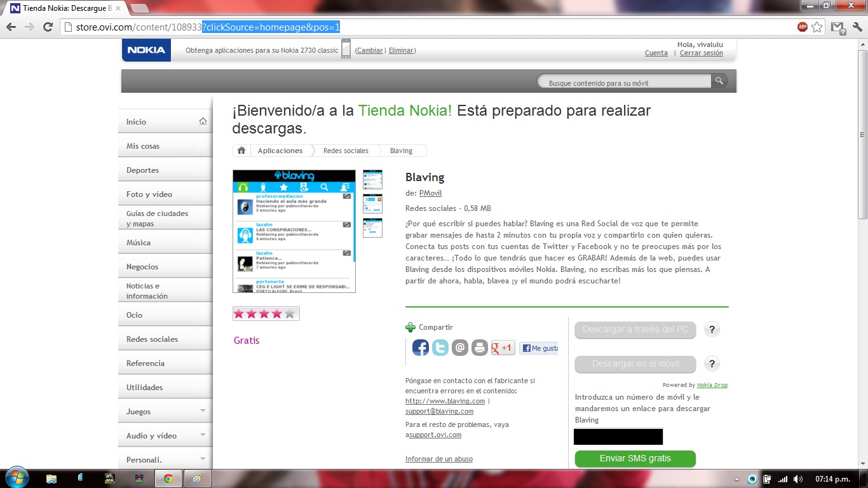Click the Nokia logo
Viewport: 868px width, 488px height.
click(x=146, y=50)
